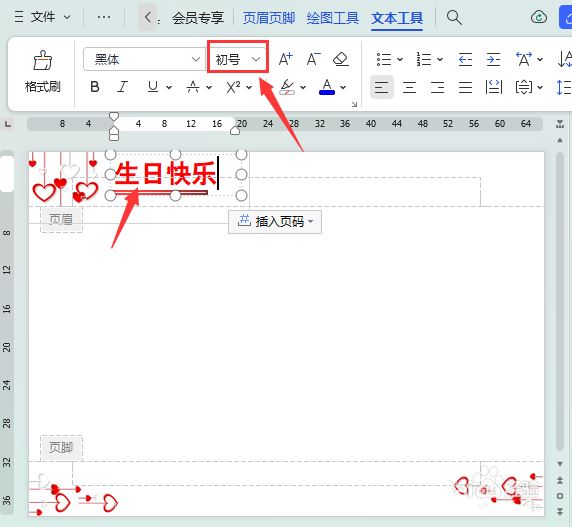Image resolution: width=572 pixels, height=527 pixels.
Task: Expand the strikethrough options arrow
Action: click(209, 88)
